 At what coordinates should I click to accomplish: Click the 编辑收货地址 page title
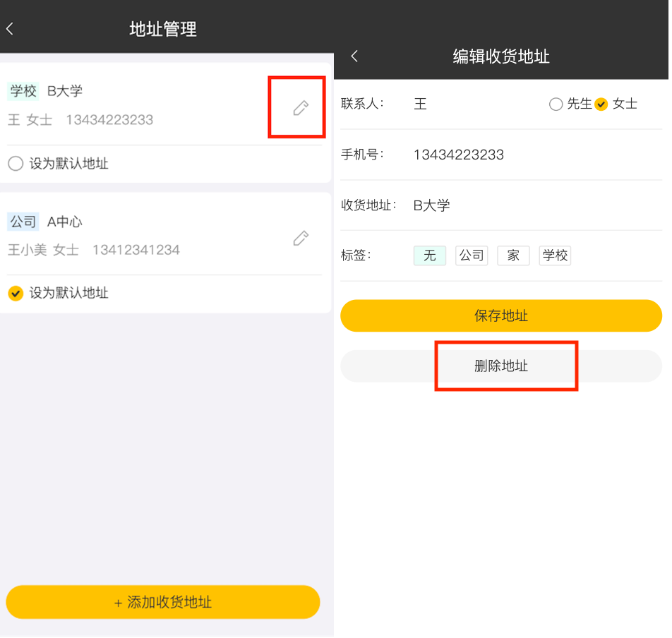click(501, 56)
